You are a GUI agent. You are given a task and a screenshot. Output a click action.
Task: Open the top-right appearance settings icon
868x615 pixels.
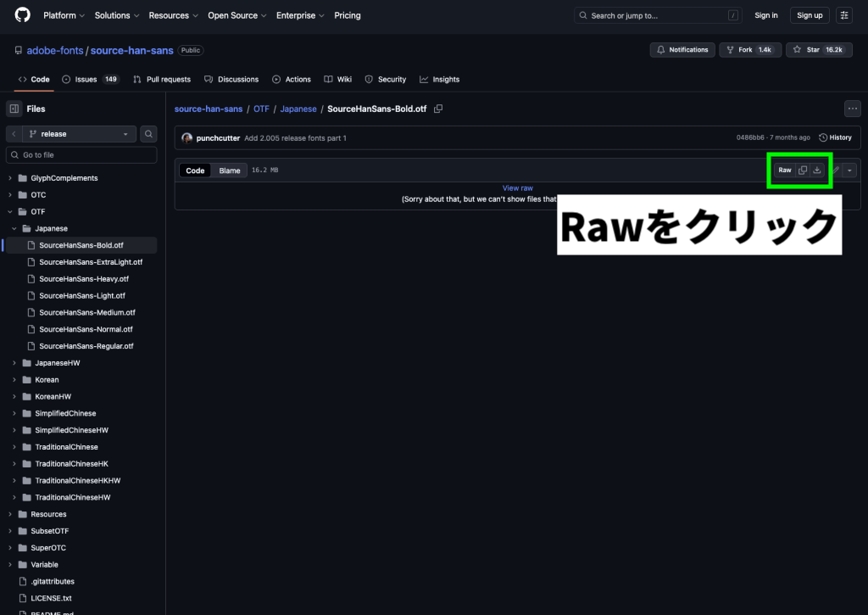844,15
